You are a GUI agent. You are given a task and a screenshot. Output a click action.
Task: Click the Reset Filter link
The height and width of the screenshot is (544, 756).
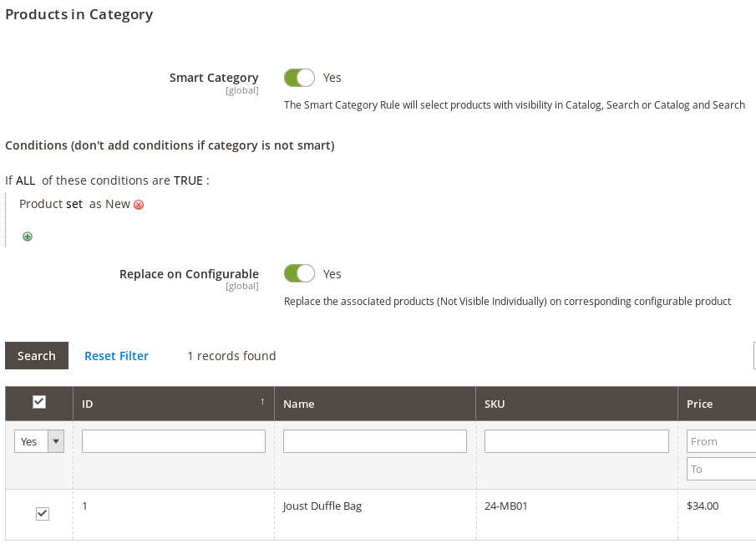[x=116, y=356]
